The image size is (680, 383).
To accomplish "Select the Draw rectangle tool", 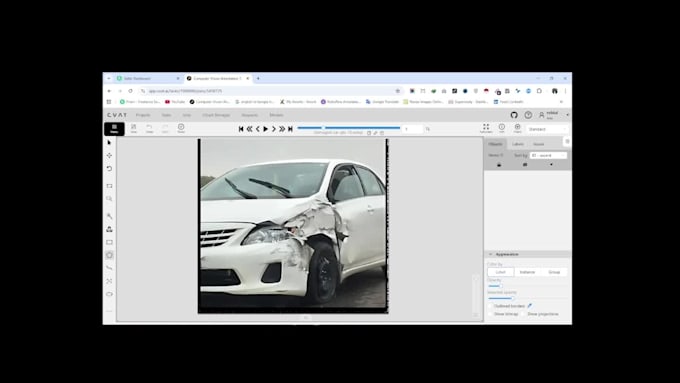I will point(109,242).
